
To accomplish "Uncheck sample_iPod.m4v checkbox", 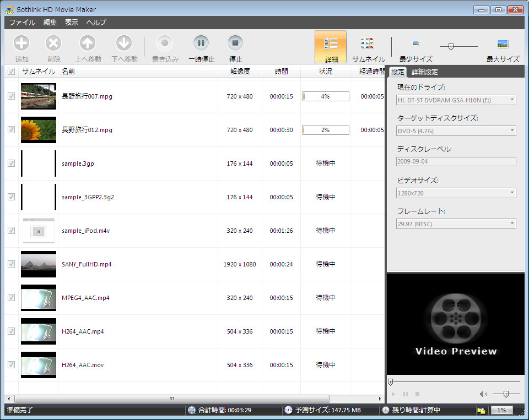I will point(12,230).
